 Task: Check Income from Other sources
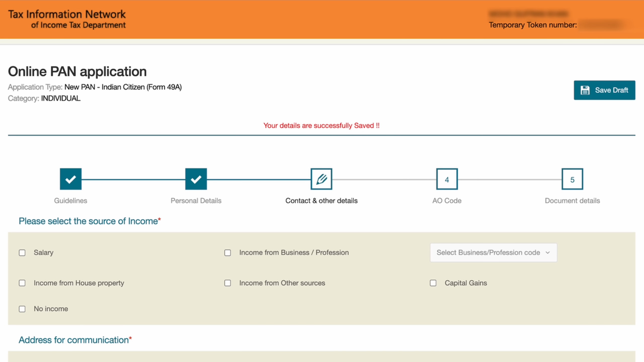(x=228, y=283)
